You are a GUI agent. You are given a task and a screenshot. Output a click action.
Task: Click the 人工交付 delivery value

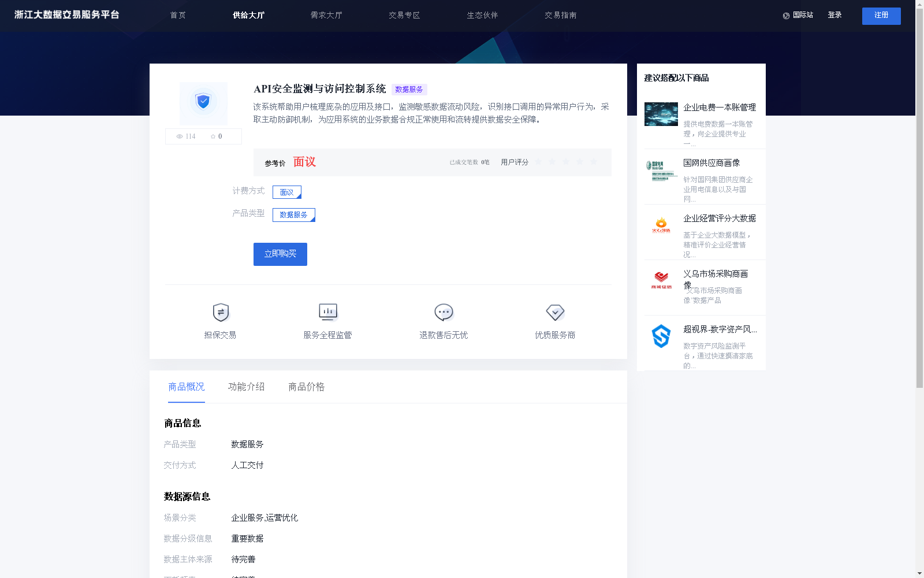247,465
